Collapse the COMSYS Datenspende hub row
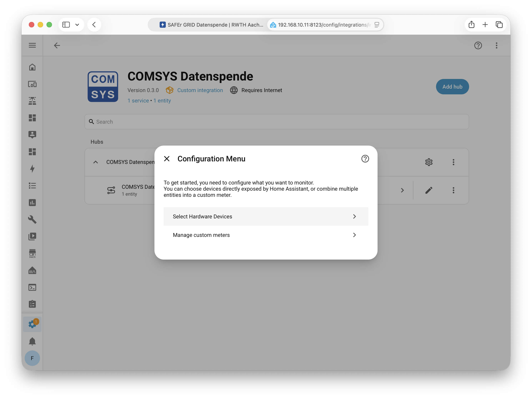The height and width of the screenshot is (399, 532). [x=95, y=162]
